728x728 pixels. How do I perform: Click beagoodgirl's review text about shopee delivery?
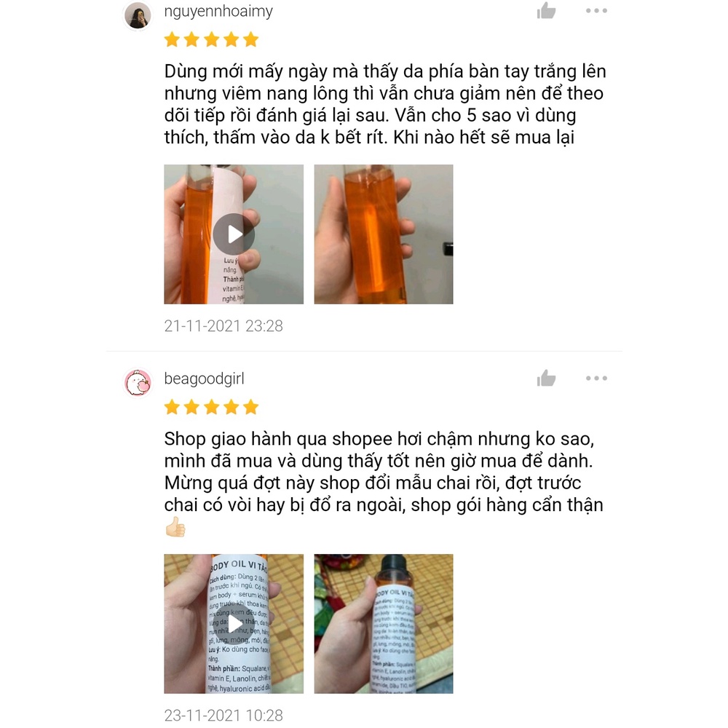tap(384, 483)
